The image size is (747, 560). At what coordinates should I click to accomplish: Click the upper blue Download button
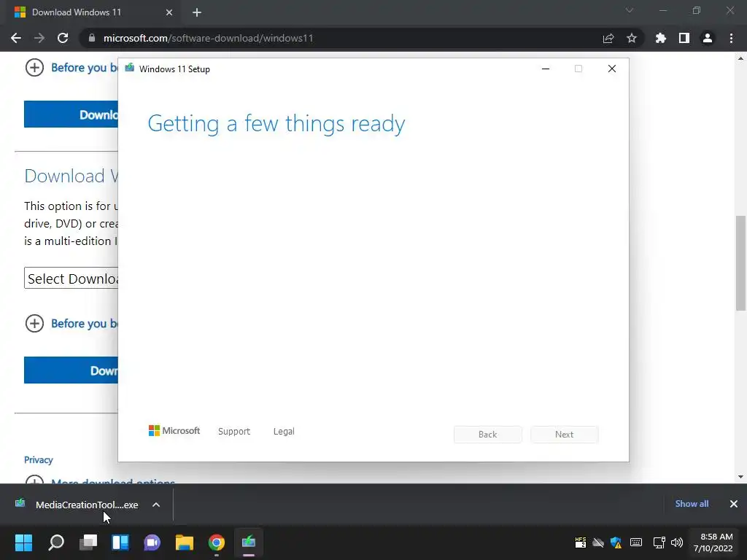71,114
